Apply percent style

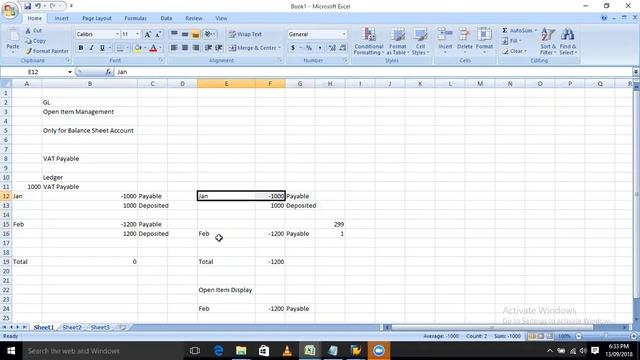tap(309, 48)
